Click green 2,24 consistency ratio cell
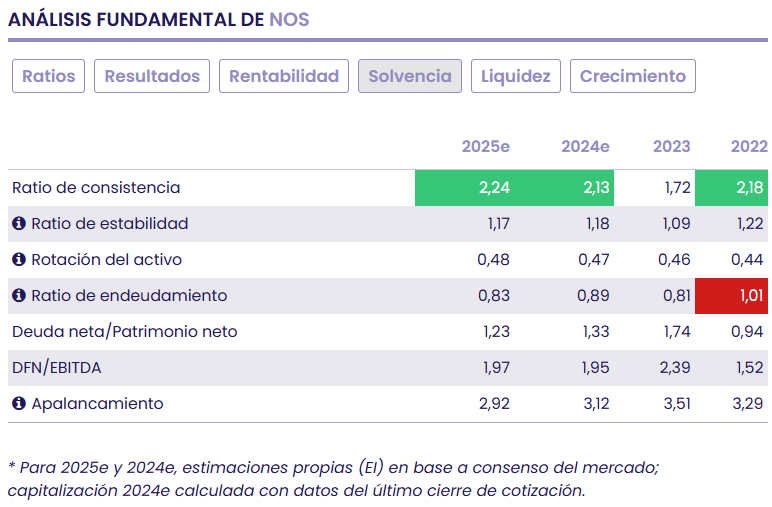Screen dimensions: 772x507 click(x=465, y=188)
